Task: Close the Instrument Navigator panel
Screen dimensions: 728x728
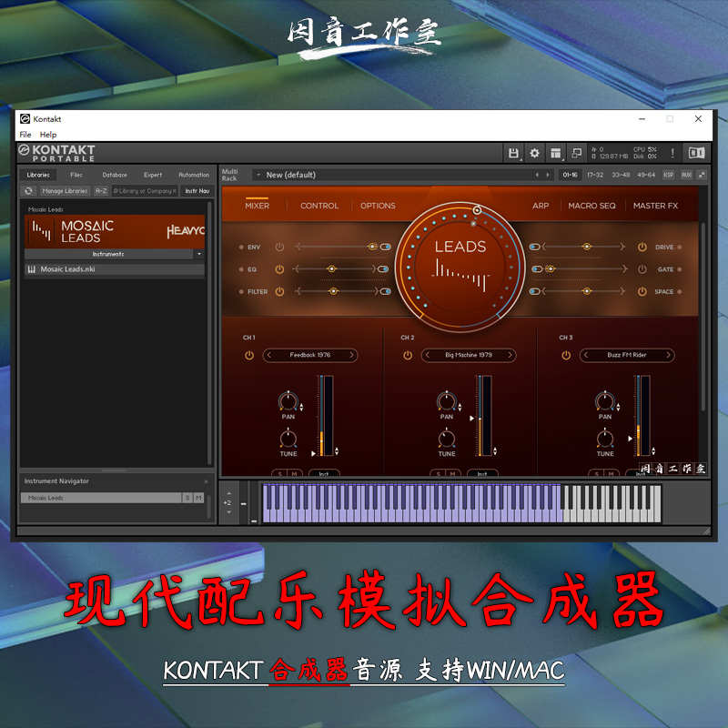Action: click(x=207, y=481)
